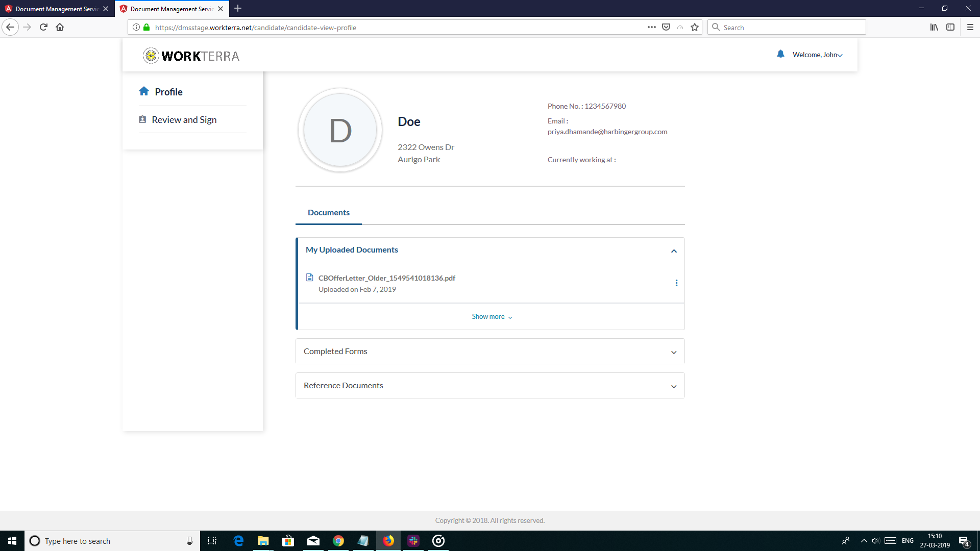This screenshot has width=980, height=551.
Task: Open browser page actions ellipsis
Action: pyautogui.click(x=651, y=28)
